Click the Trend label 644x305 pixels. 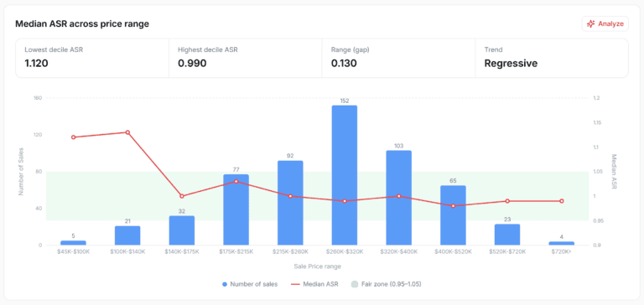(x=493, y=49)
